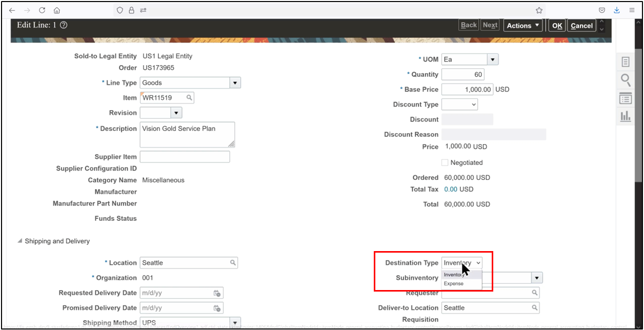Click the Deliver-to Location search icon
Screen dimensions: 644x330
click(x=534, y=307)
